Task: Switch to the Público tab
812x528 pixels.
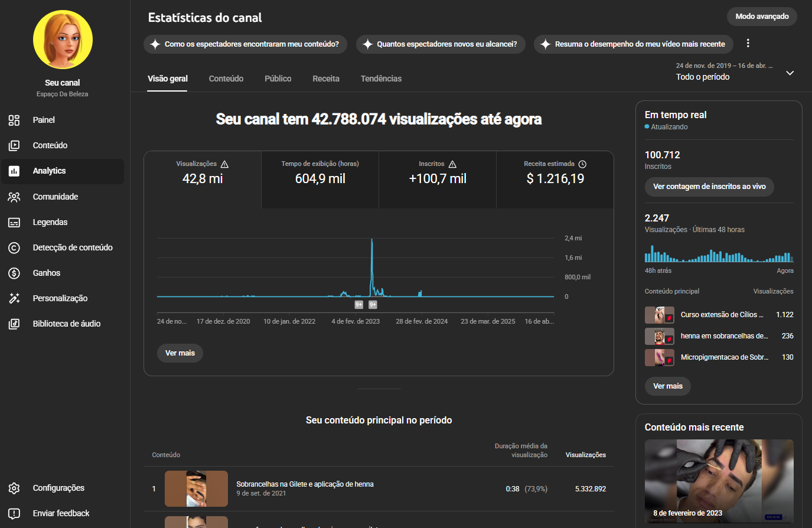Action: point(278,79)
